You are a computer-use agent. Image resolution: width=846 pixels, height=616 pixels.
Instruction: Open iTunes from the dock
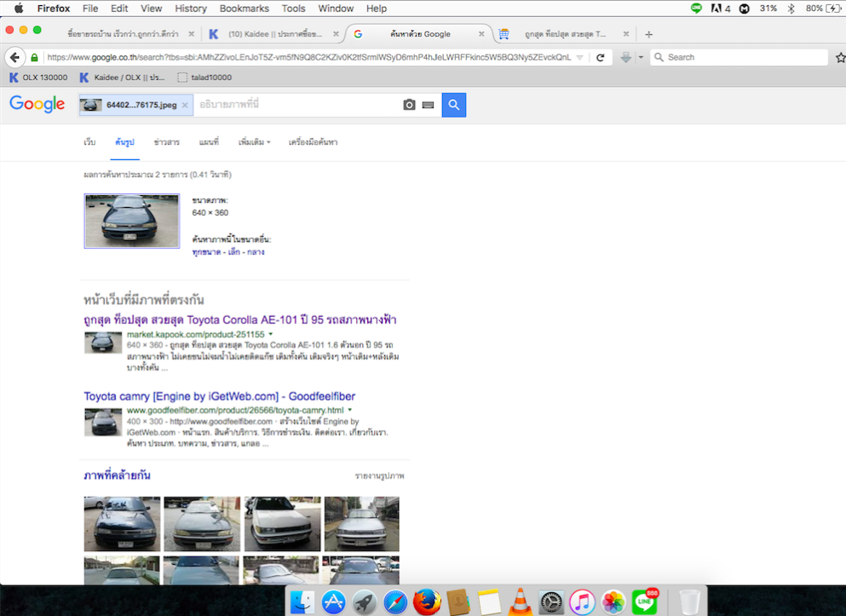coord(582,602)
